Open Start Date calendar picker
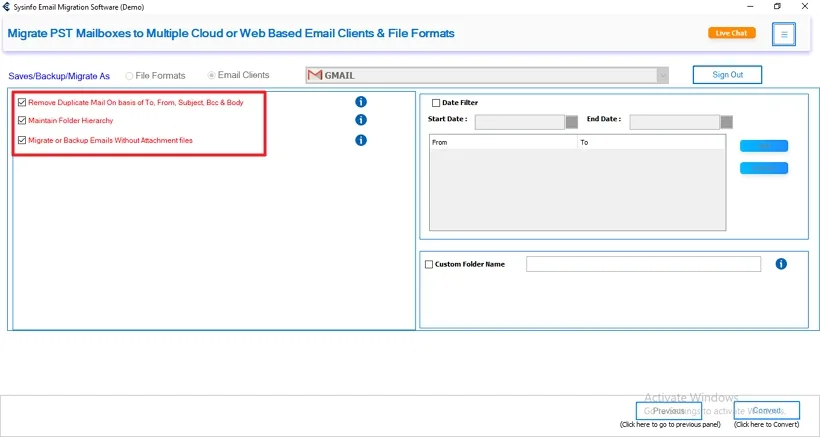This screenshot has width=820, height=437. (572, 122)
